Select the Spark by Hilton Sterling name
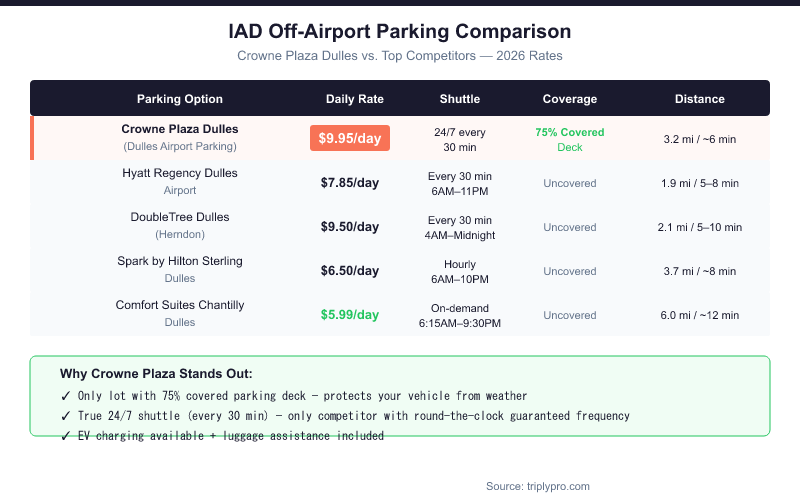Screen dimensions: 800x500 [x=180, y=261]
